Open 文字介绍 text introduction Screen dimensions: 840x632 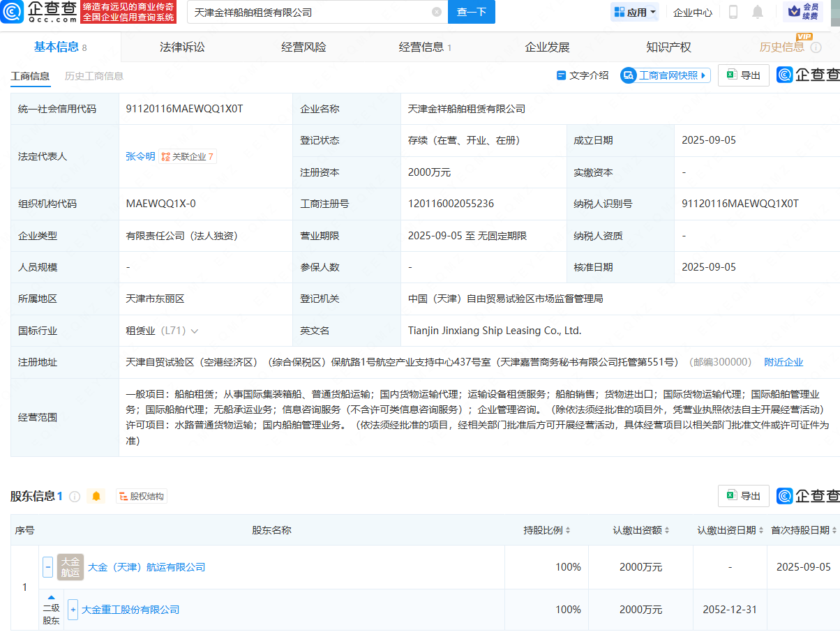(582, 75)
